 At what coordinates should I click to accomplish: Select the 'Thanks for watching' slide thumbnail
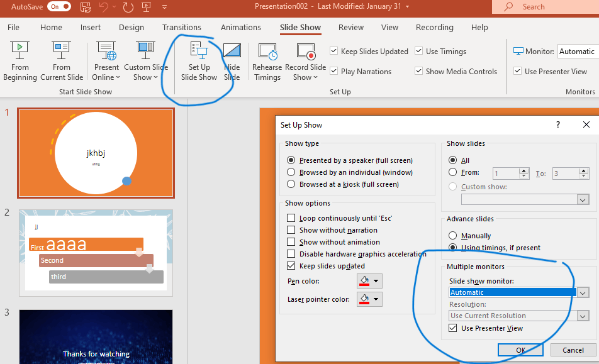pyautogui.click(x=96, y=337)
